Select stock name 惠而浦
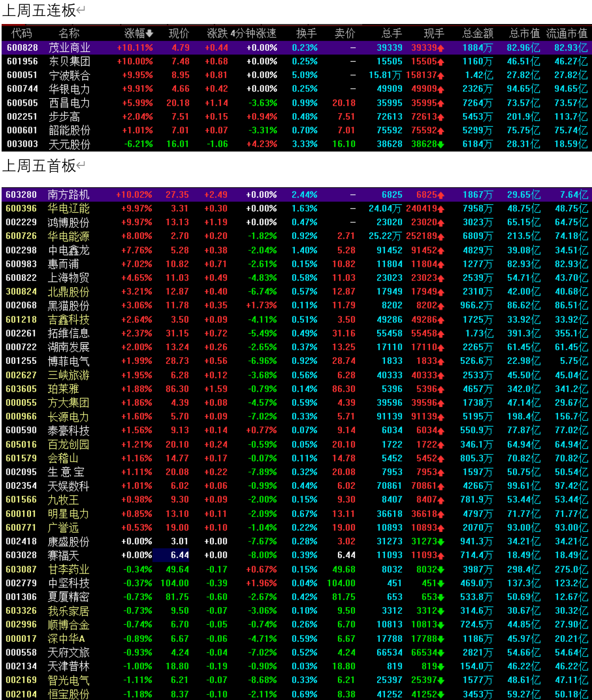592x700 pixels. (63, 264)
